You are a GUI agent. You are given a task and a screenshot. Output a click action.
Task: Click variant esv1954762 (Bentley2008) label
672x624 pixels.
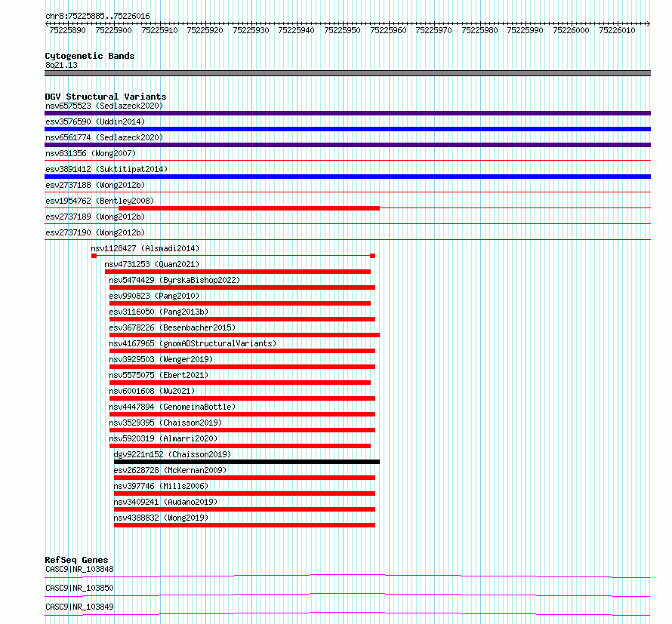[x=100, y=201]
